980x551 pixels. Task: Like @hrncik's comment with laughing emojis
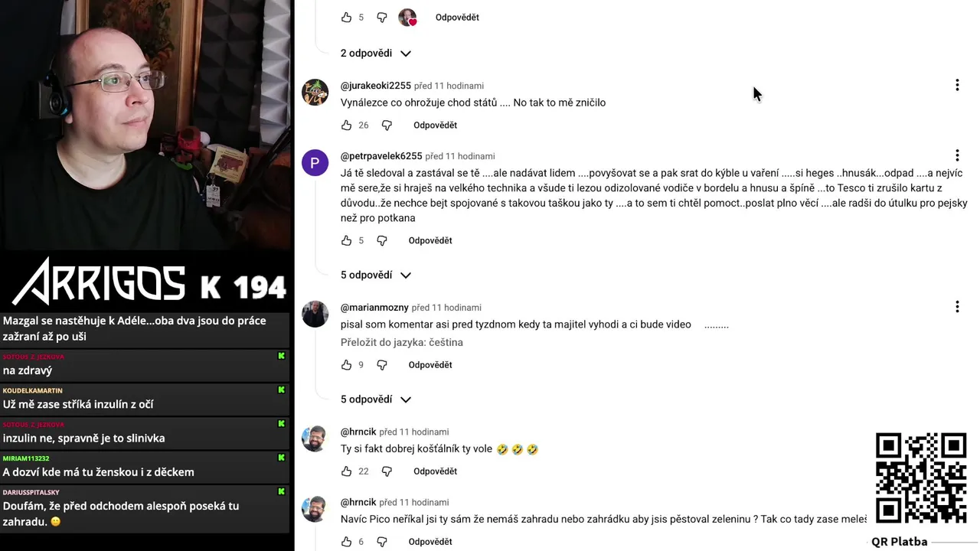point(346,471)
